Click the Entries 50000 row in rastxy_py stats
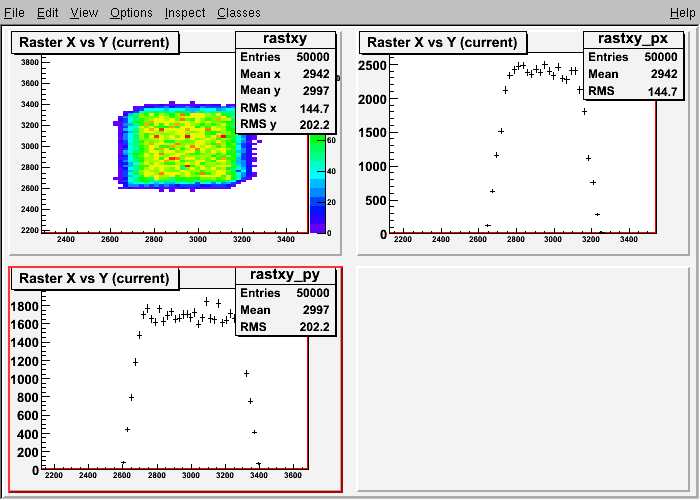 pyautogui.click(x=285, y=293)
